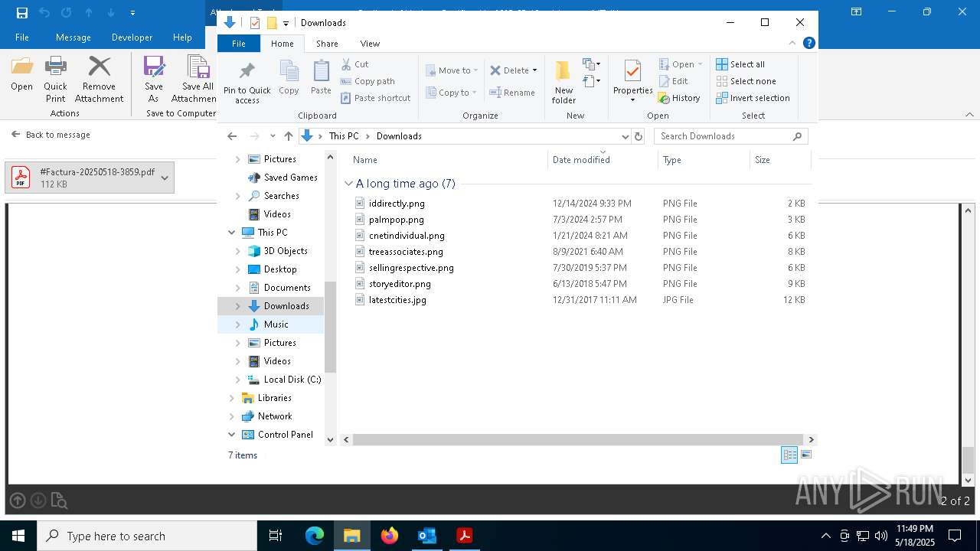Open Outlook Message tab
The height and width of the screenshot is (551, 980).
[73, 37]
